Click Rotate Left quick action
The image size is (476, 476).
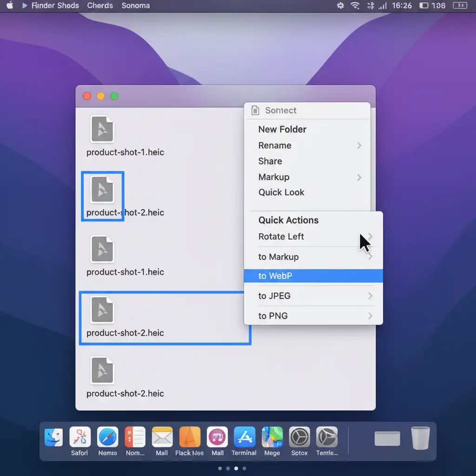coord(281,237)
